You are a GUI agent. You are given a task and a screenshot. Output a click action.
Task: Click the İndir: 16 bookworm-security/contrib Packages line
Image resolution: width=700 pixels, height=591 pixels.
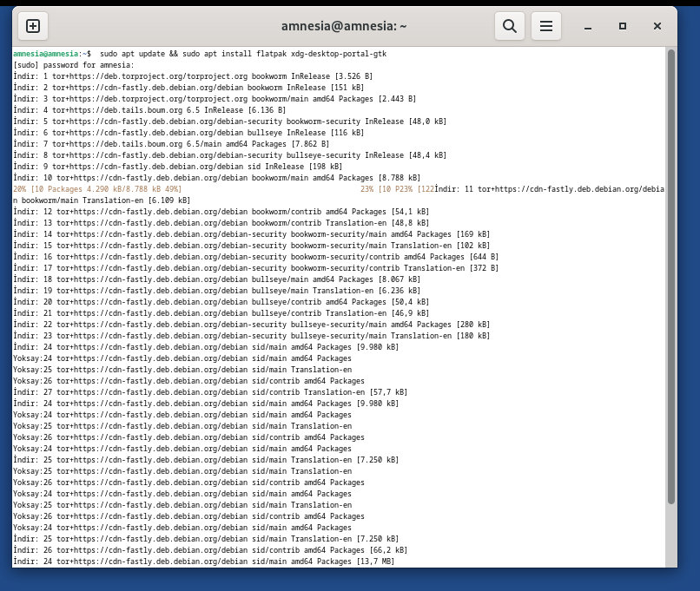click(x=256, y=257)
